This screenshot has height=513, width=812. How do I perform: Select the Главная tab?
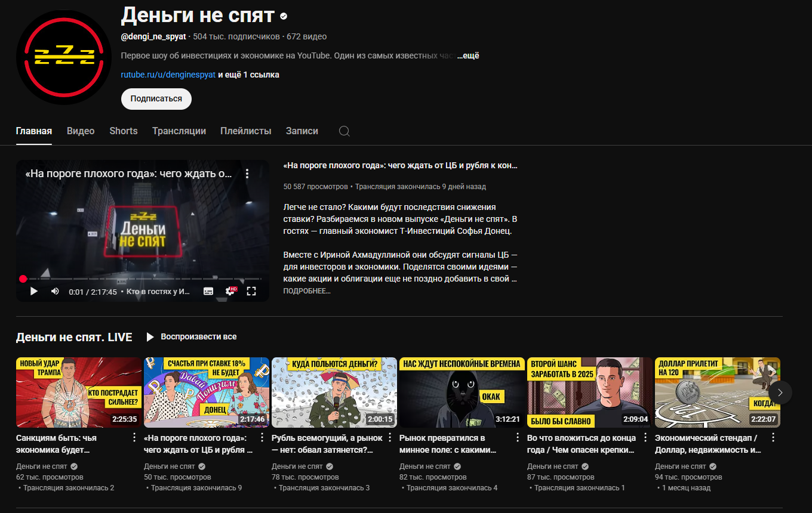coord(34,131)
